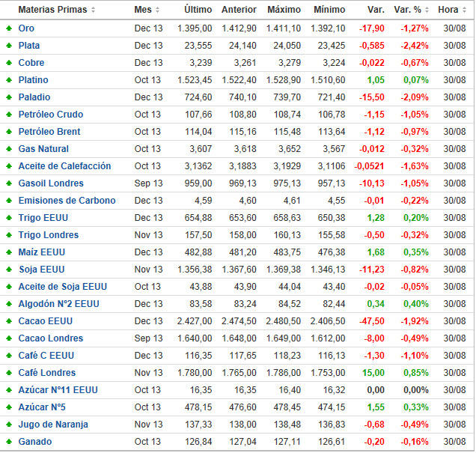Screen dimensions: 476x453
Task: Open the Café Londres link
Action: [x=46, y=373]
